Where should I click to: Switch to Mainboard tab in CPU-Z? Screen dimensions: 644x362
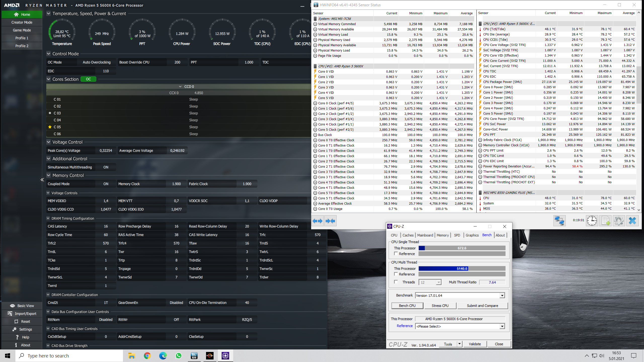425,235
